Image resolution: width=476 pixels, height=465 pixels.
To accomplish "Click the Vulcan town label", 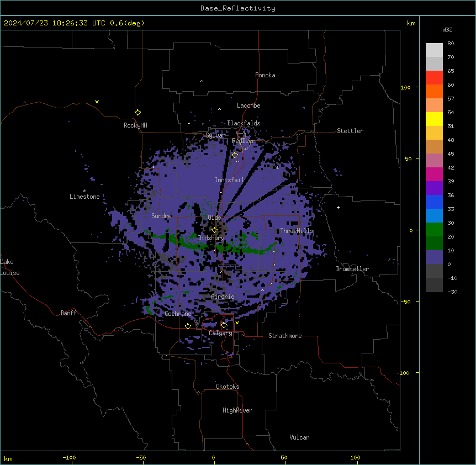I will coord(299,437).
